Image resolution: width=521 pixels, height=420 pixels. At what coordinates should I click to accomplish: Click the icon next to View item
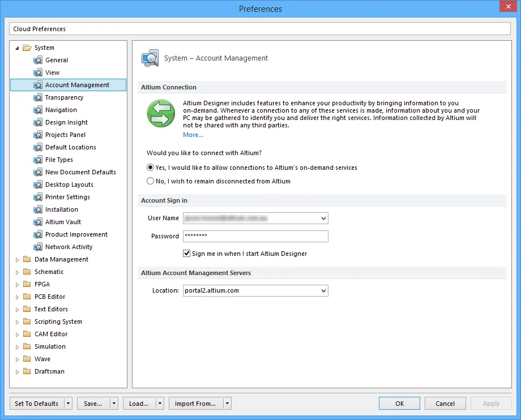click(x=38, y=72)
